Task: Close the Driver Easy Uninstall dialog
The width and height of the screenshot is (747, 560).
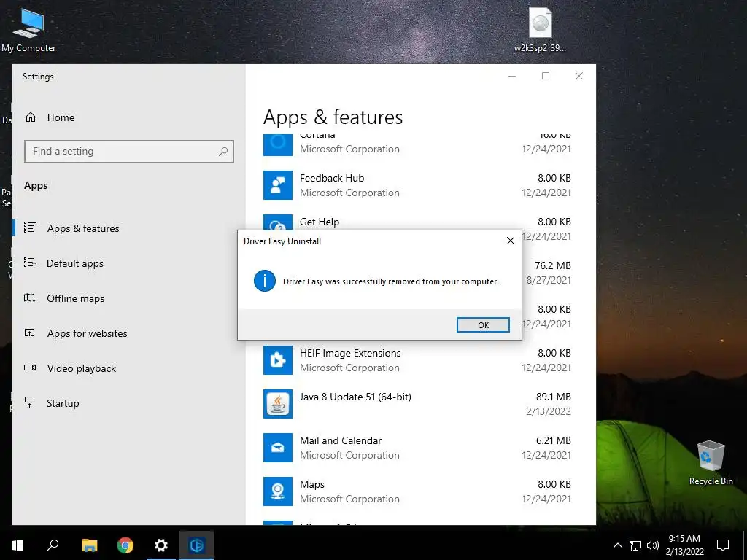Action: [510, 241]
